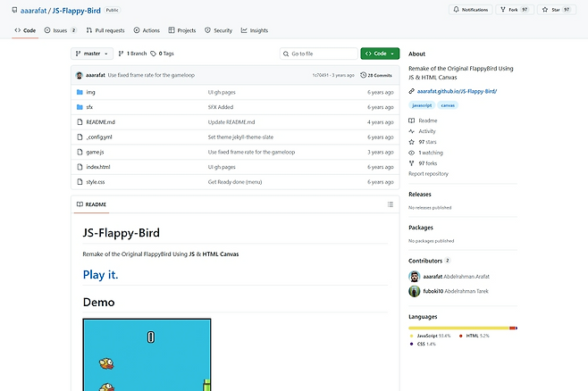The width and height of the screenshot is (588, 391).
Task: Open the Contributors section heading
Action: point(429,261)
